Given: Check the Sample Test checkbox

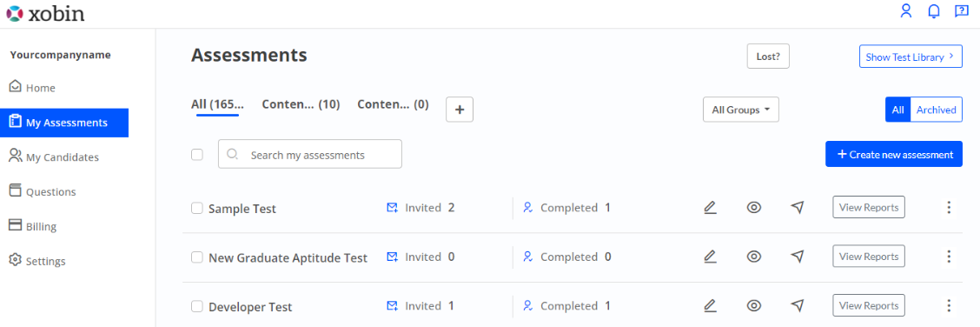Looking at the screenshot, I should click(x=197, y=208).
